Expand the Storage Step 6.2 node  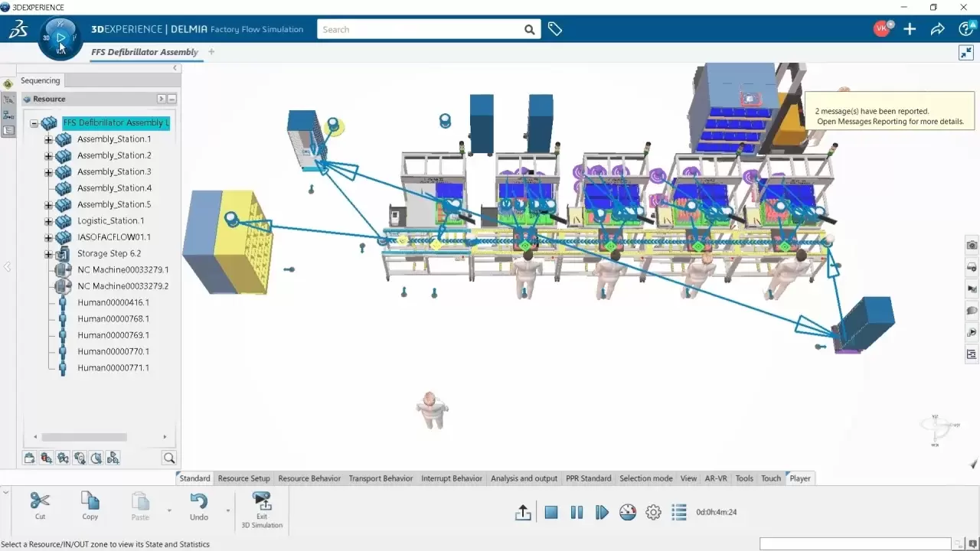coord(48,253)
